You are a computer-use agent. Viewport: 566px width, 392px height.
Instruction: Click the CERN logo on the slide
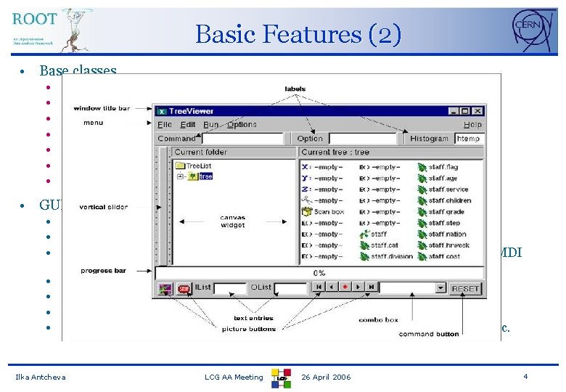(x=533, y=30)
